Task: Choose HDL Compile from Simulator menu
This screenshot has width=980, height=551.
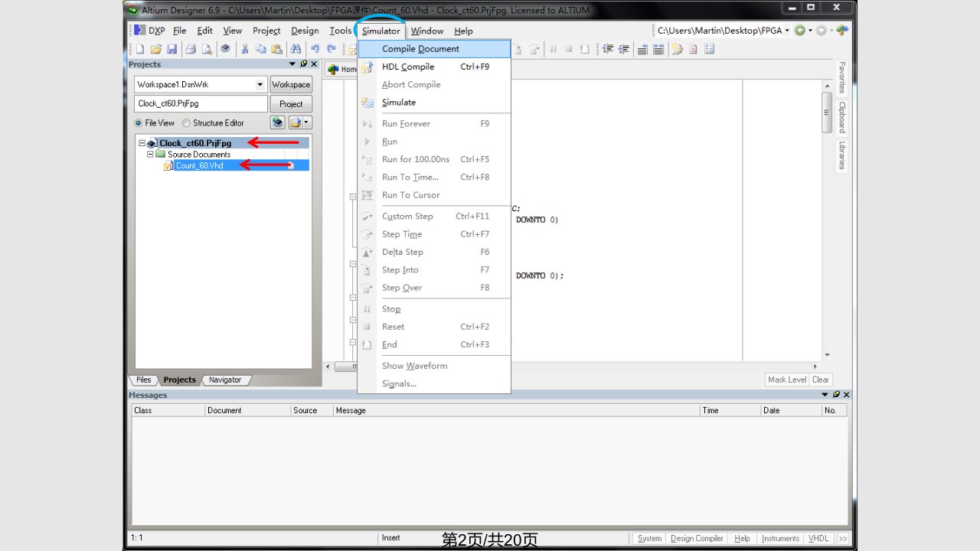Action: [x=434, y=67]
